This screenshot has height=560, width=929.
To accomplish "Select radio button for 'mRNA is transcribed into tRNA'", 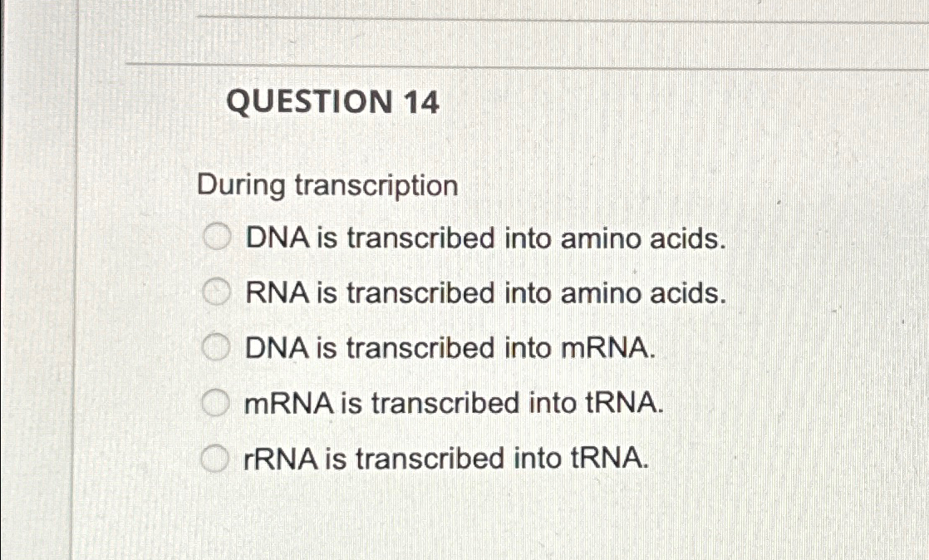I will click(217, 404).
